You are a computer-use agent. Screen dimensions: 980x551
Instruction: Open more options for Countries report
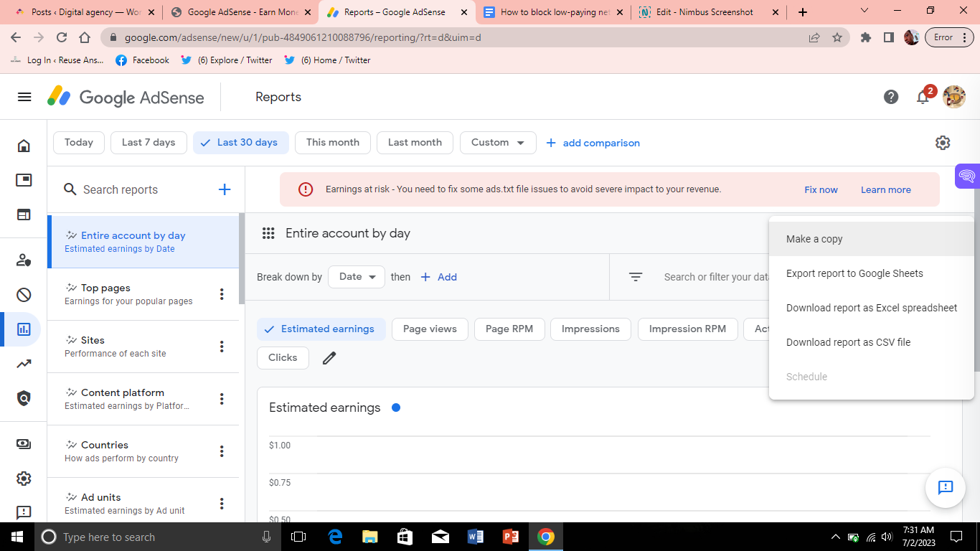pyautogui.click(x=222, y=451)
